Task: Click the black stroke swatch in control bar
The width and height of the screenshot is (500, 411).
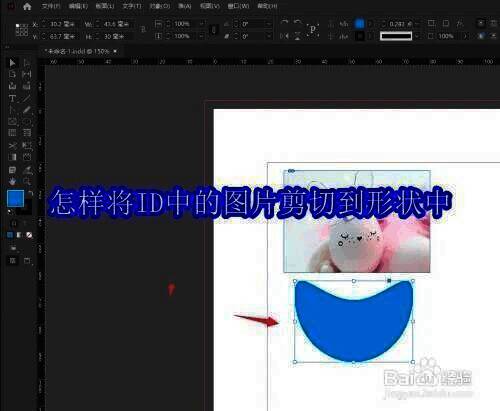Action: (x=359, y=36)
